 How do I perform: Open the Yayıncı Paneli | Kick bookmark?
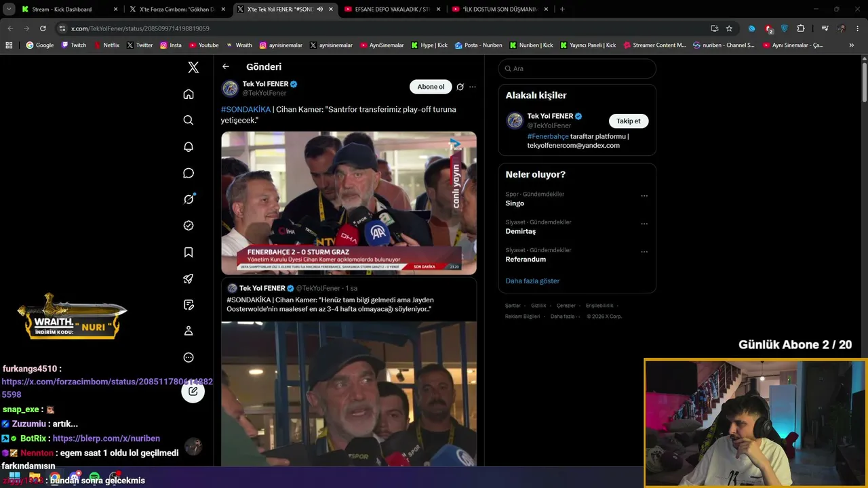point(588,45)
